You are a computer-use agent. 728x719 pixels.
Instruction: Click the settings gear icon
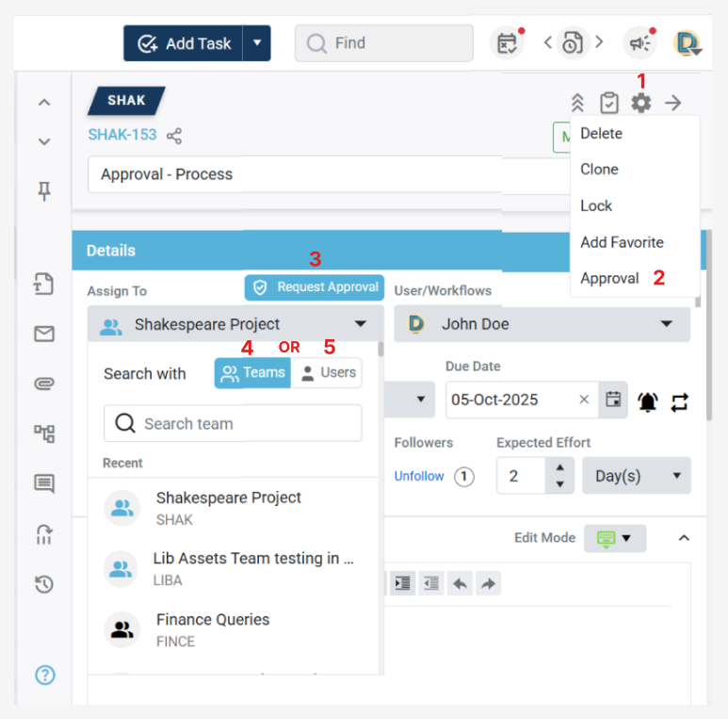pos(640,103)
